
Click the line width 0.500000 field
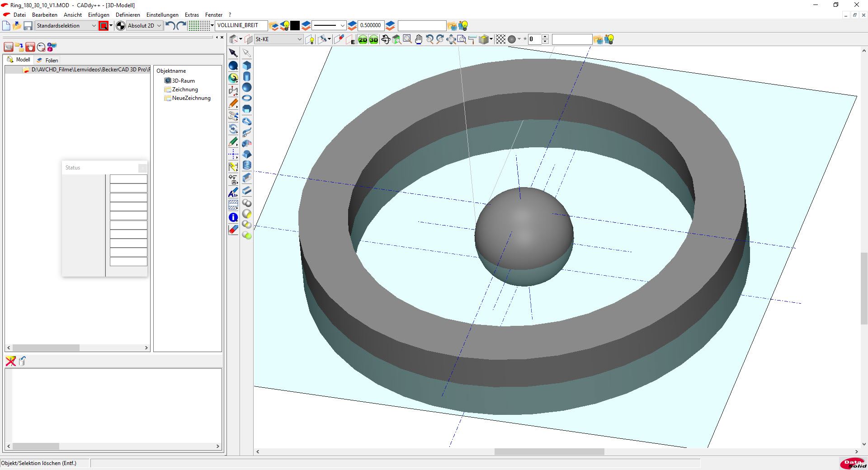coord(370,26)
